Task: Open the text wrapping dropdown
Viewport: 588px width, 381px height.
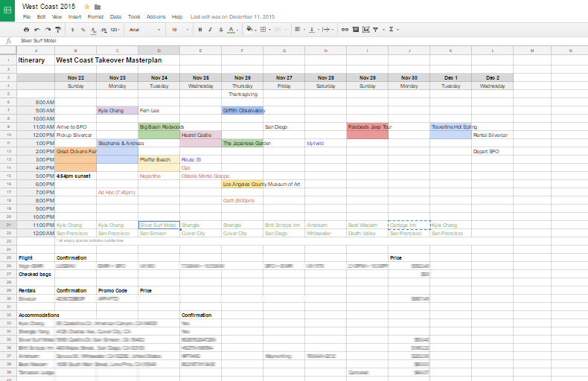Action: 327,30
